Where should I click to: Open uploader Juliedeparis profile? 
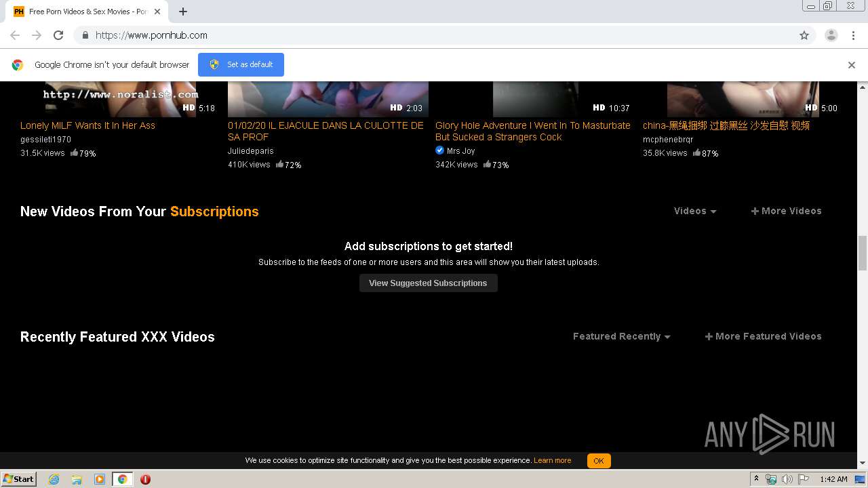pyautogui.click(x=251, y=151)
